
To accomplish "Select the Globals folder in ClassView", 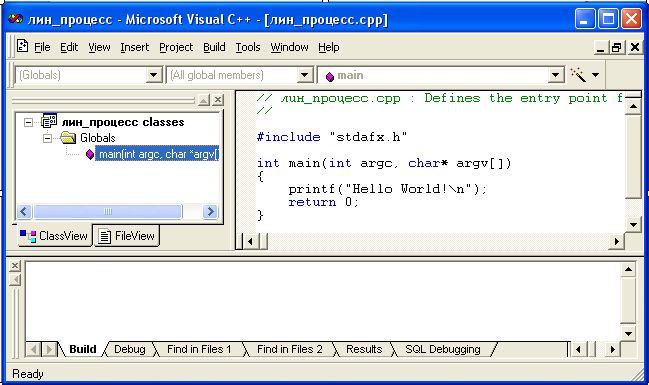I will 98,138.
